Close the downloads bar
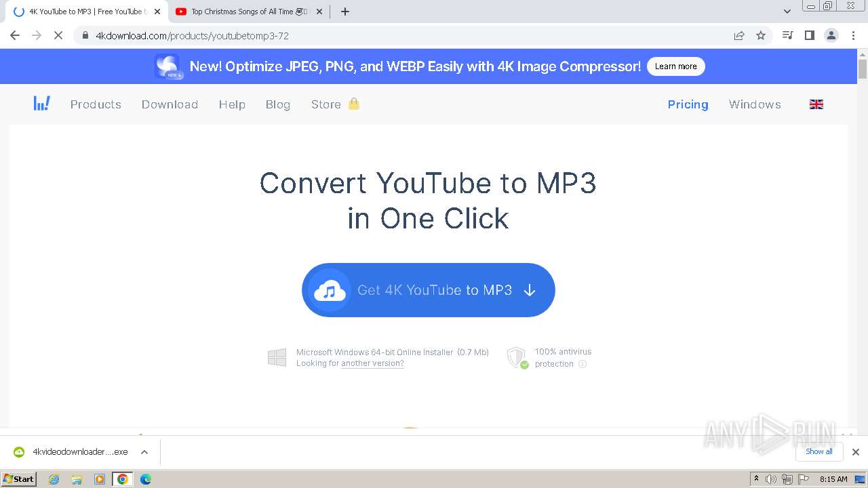The height and width of the screenshot is (488, 868). [856, 452]
